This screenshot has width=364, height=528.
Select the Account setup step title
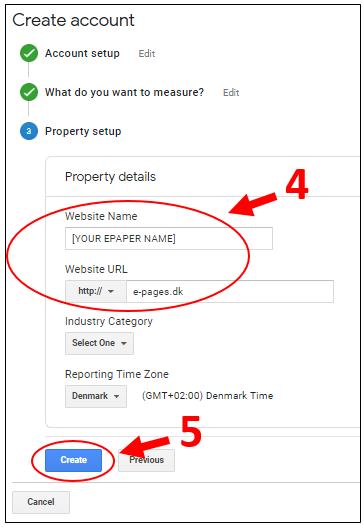[x=82, y=53]
